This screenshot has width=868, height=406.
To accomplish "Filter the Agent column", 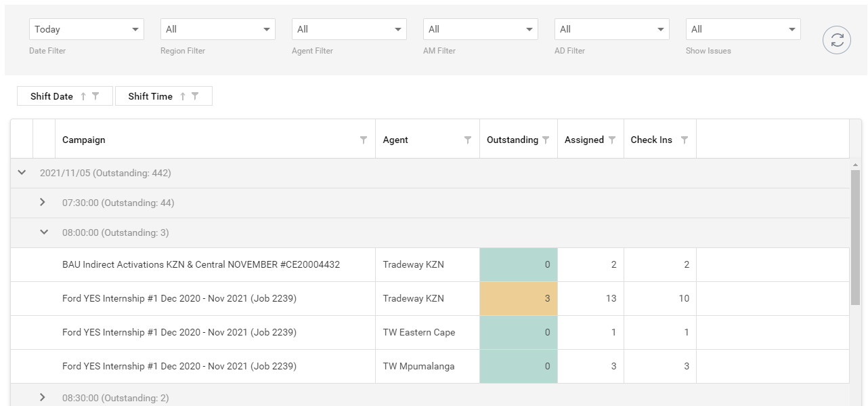I will click(x=467, y=139).
